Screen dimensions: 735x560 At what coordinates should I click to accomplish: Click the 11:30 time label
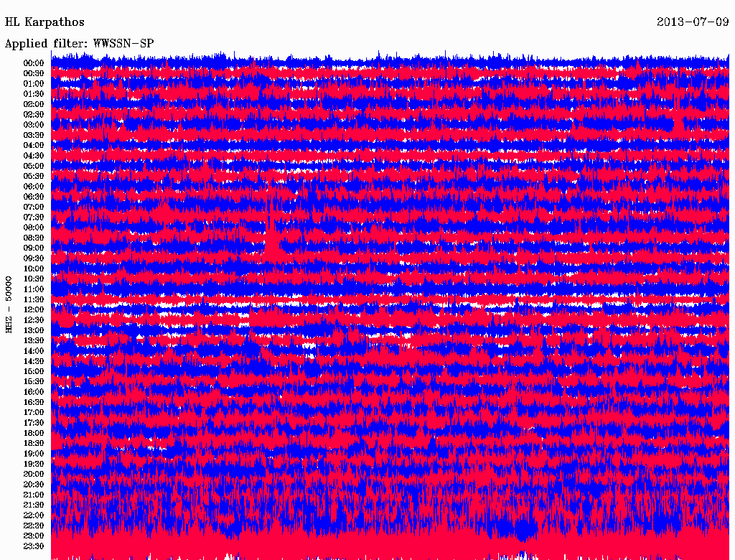pos(34,299)
